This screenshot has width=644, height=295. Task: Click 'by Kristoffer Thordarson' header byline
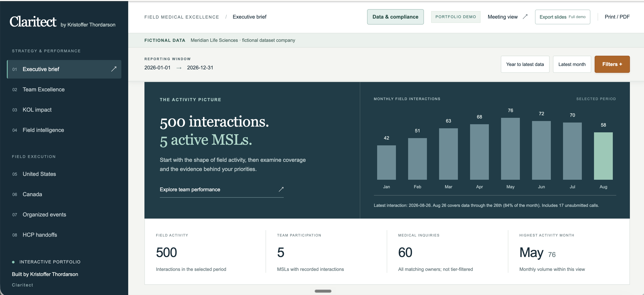click(x=88, y=25)
